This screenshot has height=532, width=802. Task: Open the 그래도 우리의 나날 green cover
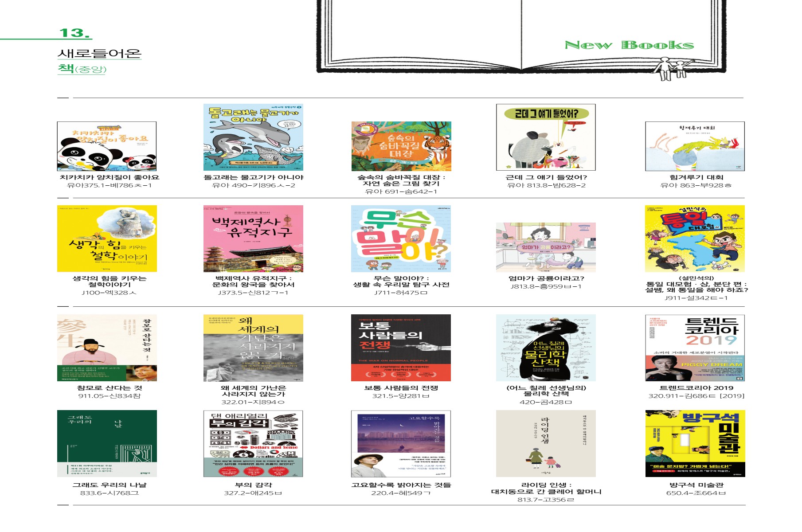(107, 443)
